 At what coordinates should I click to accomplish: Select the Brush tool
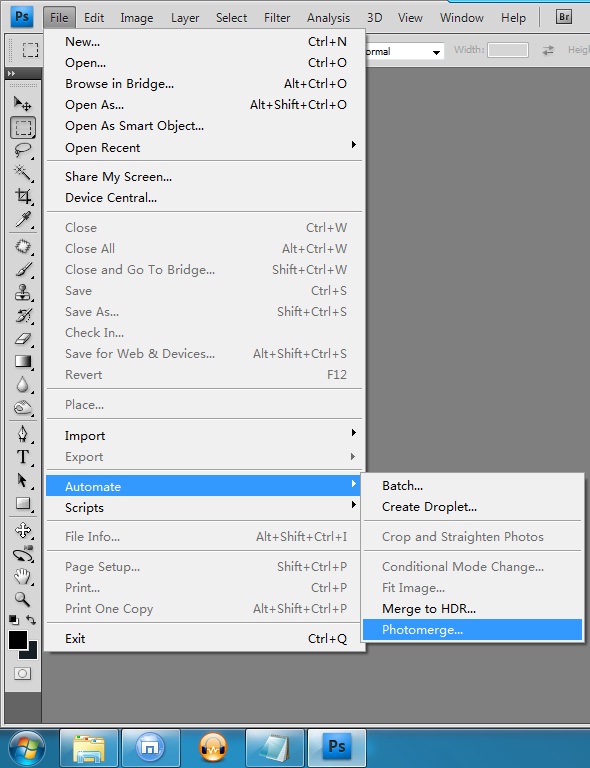23,269
